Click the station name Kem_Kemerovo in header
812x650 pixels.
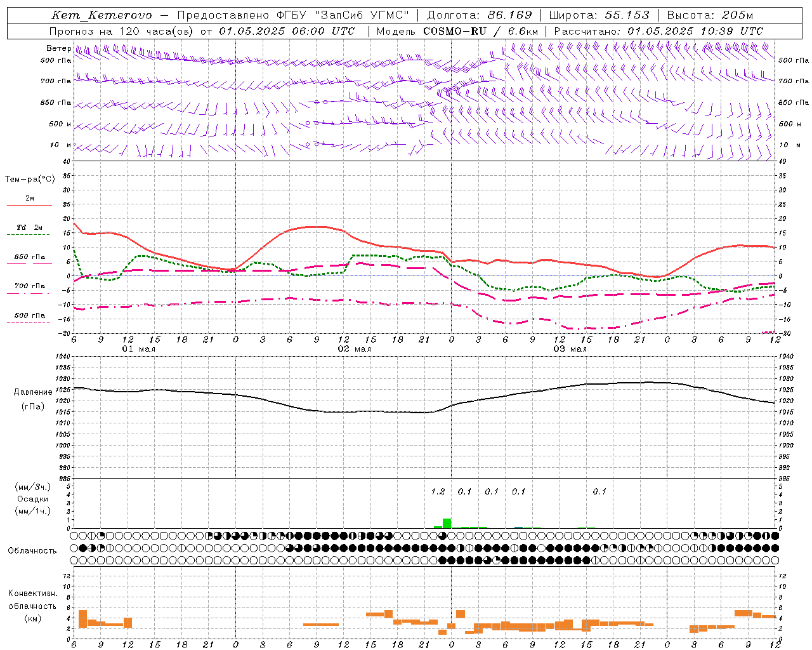tap(101, 15)
